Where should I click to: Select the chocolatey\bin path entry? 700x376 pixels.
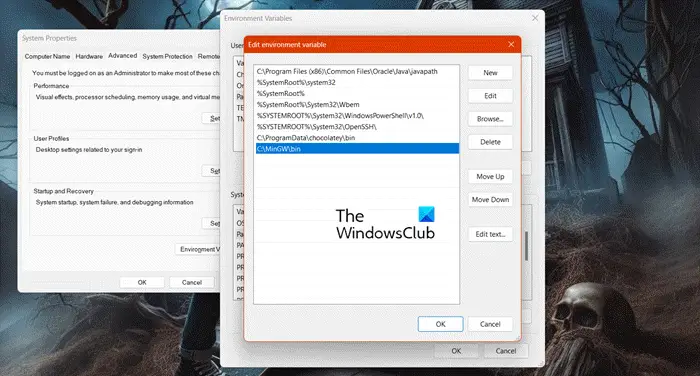click(x=357, y=138)
